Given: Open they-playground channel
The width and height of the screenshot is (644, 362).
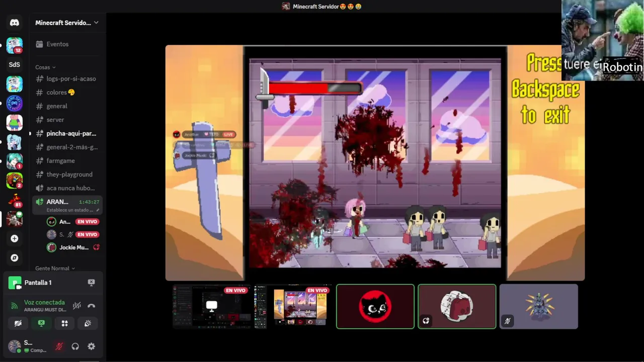Looking at the screenshot, I should [x=67, y=174].
